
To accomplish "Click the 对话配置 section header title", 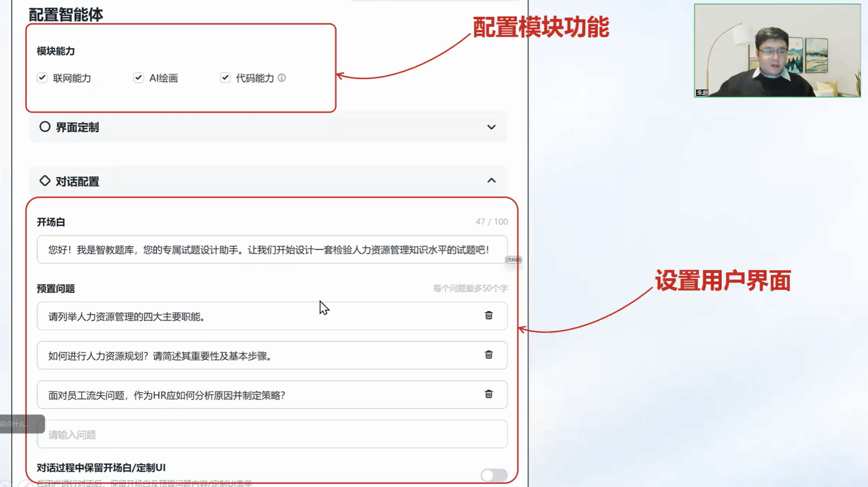I will tap(77, 182).
